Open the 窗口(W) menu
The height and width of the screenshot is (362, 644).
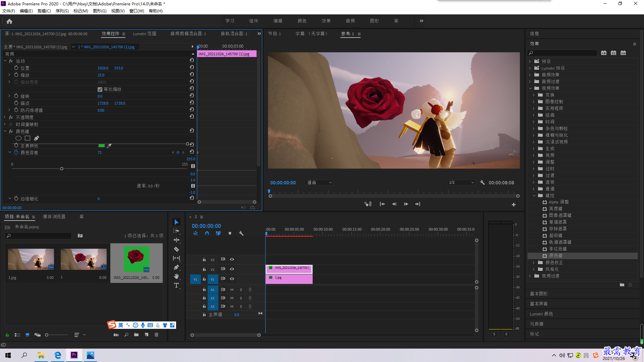coord(137,11)
